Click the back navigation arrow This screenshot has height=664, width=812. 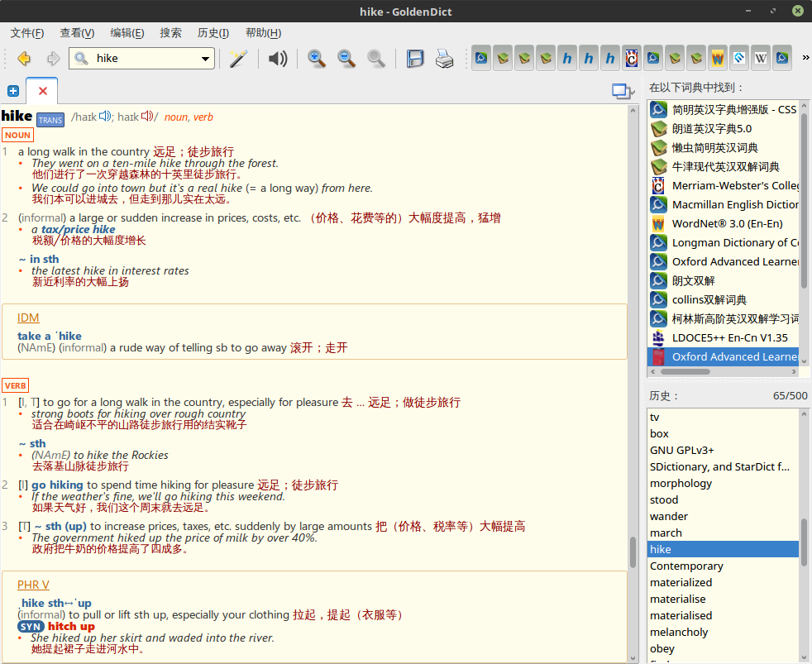click(24, 59)
